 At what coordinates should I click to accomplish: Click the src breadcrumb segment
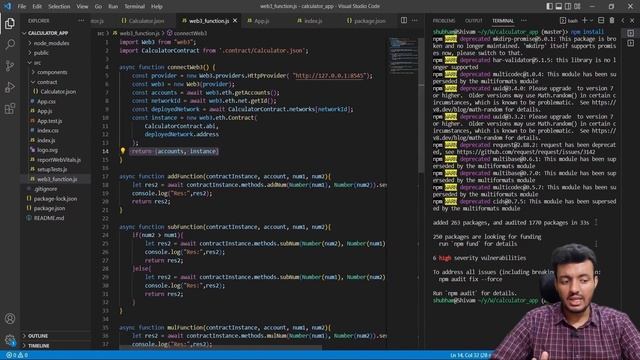click(100, 33)
